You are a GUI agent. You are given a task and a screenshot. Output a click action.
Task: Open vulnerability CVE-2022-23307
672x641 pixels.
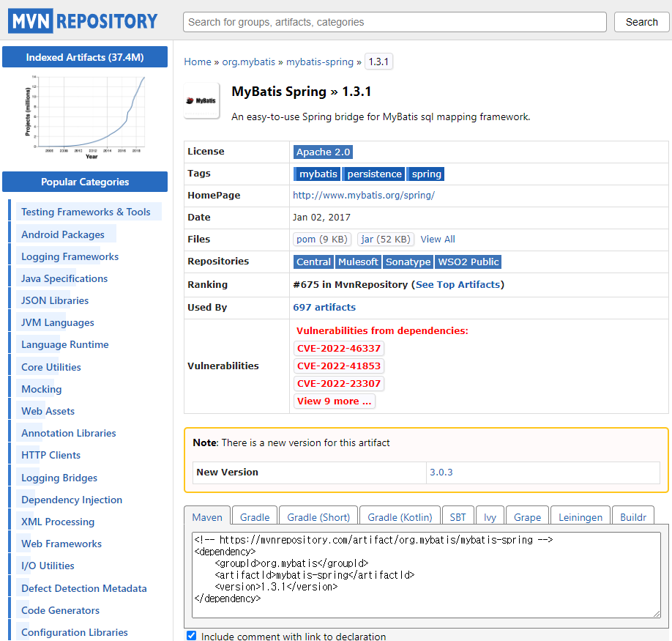(339, 383)
